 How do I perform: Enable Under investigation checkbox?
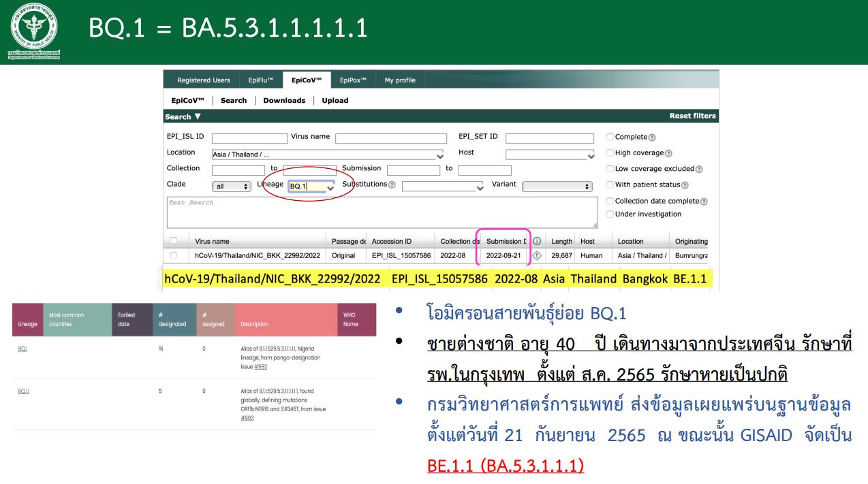click(x=610, y=214)
